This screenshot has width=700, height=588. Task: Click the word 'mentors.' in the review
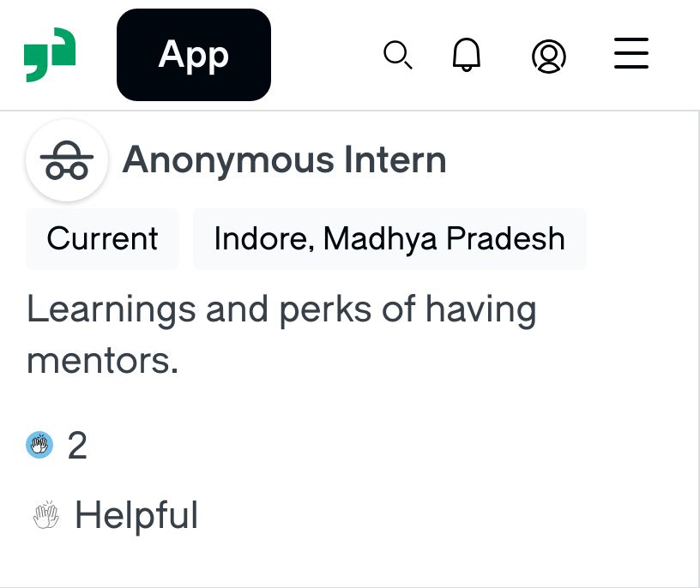click(103, 361)
